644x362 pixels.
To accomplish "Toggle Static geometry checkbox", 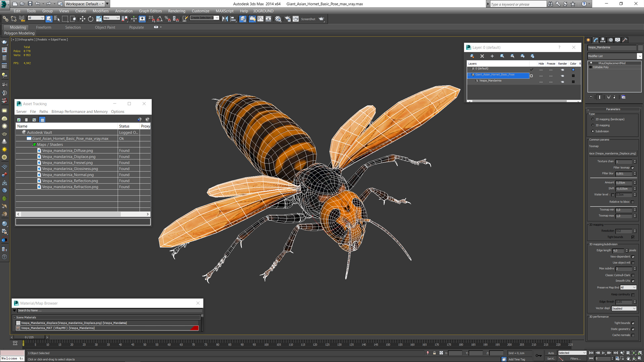I will (633, 329).
